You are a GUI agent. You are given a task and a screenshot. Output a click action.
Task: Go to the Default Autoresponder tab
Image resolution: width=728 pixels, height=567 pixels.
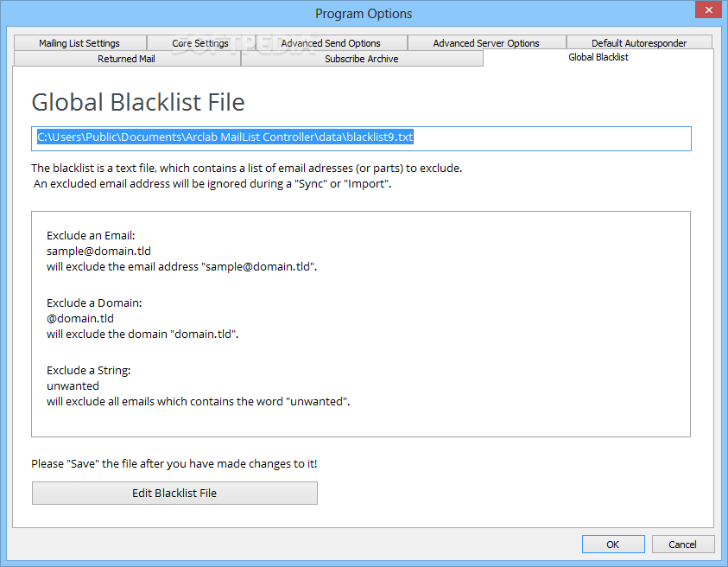(x=639, y=42)
